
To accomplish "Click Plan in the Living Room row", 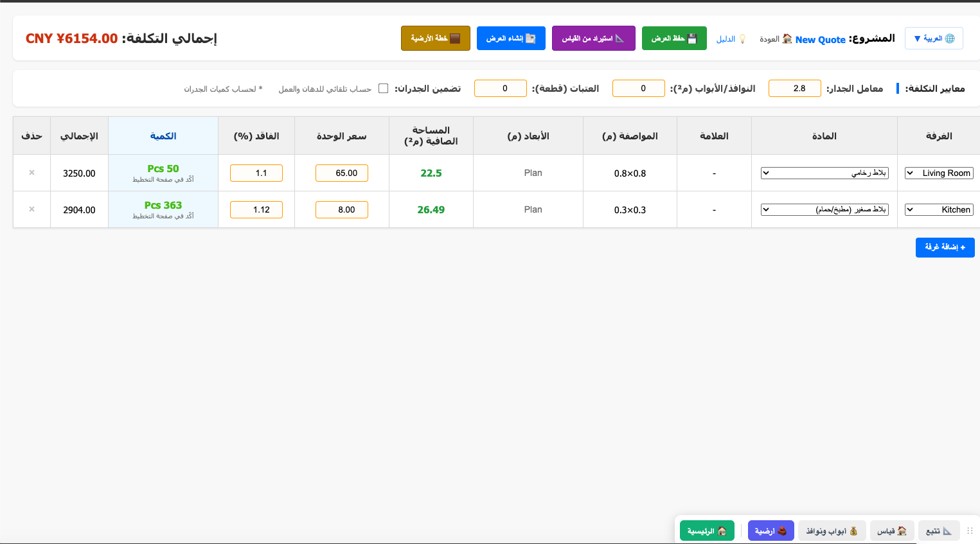I will pos(533,173).
